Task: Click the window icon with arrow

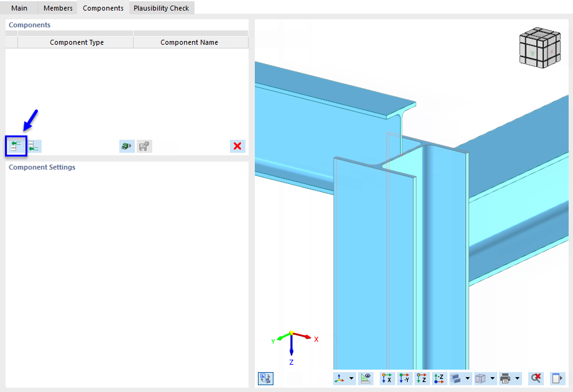Action: pos(557,378)
